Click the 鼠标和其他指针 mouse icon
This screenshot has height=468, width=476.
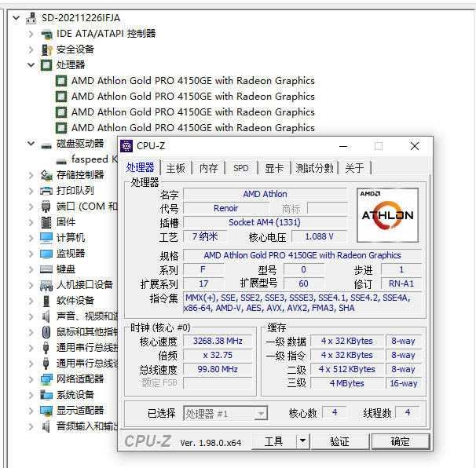click(x=46, y=332)
